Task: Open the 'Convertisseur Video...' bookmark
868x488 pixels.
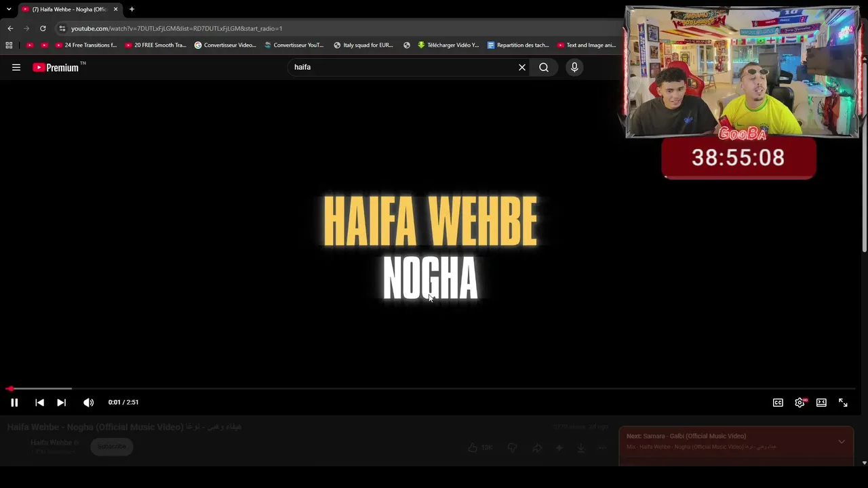Action: pos(225,45)
